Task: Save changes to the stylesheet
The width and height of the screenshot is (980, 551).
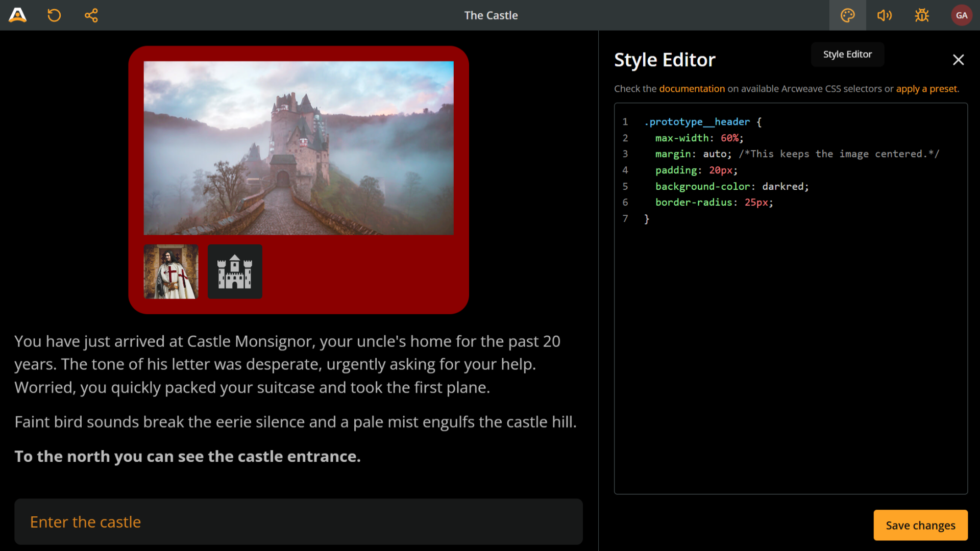Action: click(x=920, y=525)
